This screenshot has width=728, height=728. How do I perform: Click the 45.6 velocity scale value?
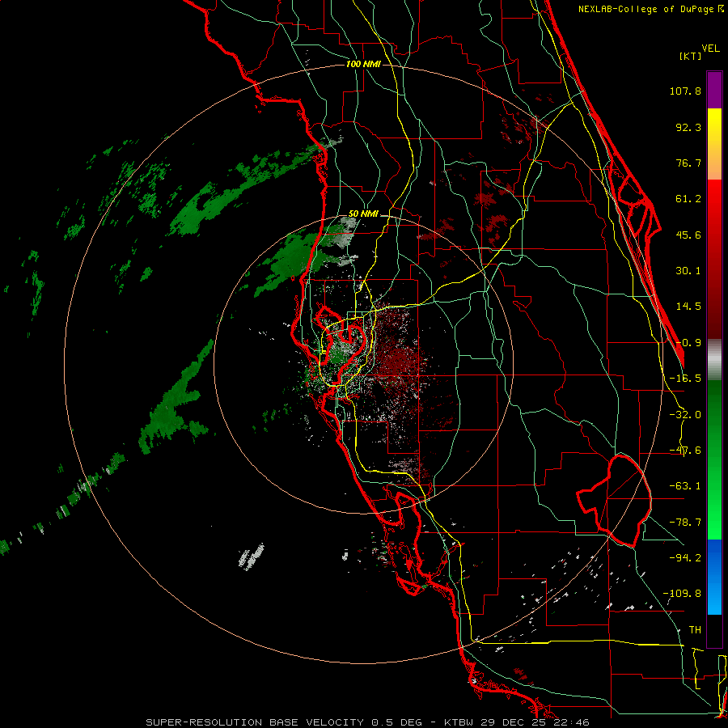click(688, 235)
